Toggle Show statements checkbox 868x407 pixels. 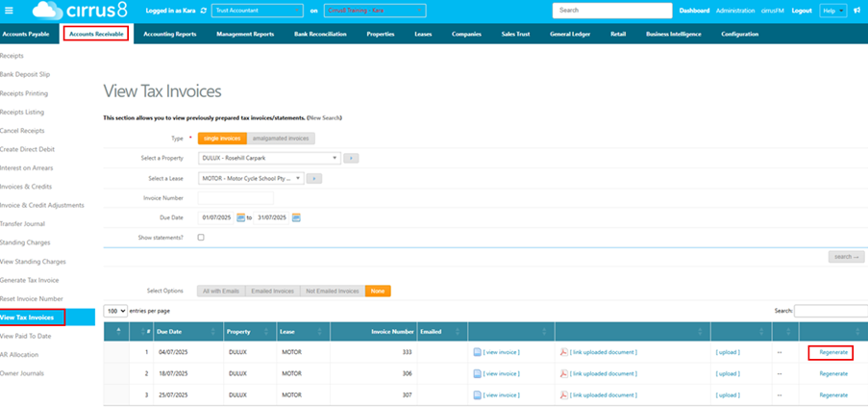(201, 237)
